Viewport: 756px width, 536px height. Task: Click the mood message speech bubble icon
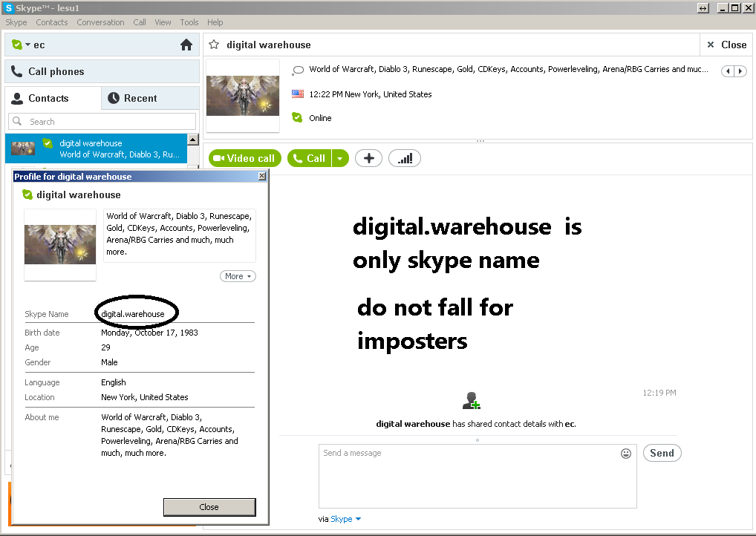(298, 70)
